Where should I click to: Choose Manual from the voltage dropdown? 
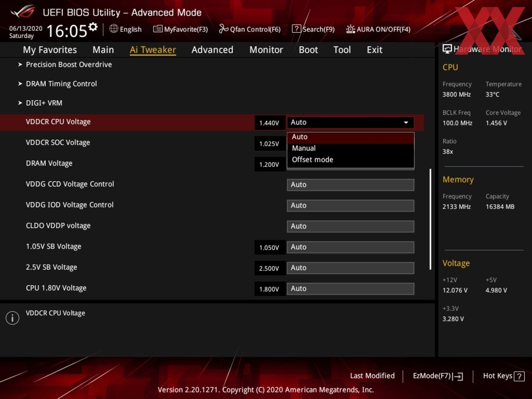click(x=350, y=148)
